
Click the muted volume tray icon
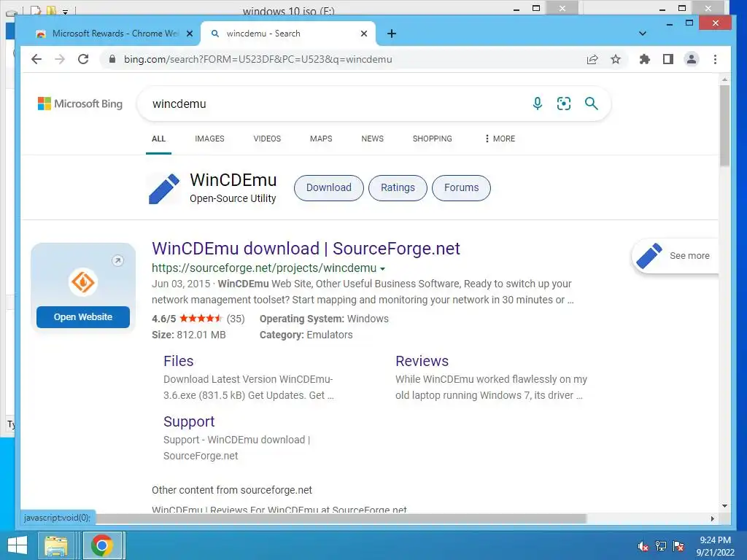643,546
